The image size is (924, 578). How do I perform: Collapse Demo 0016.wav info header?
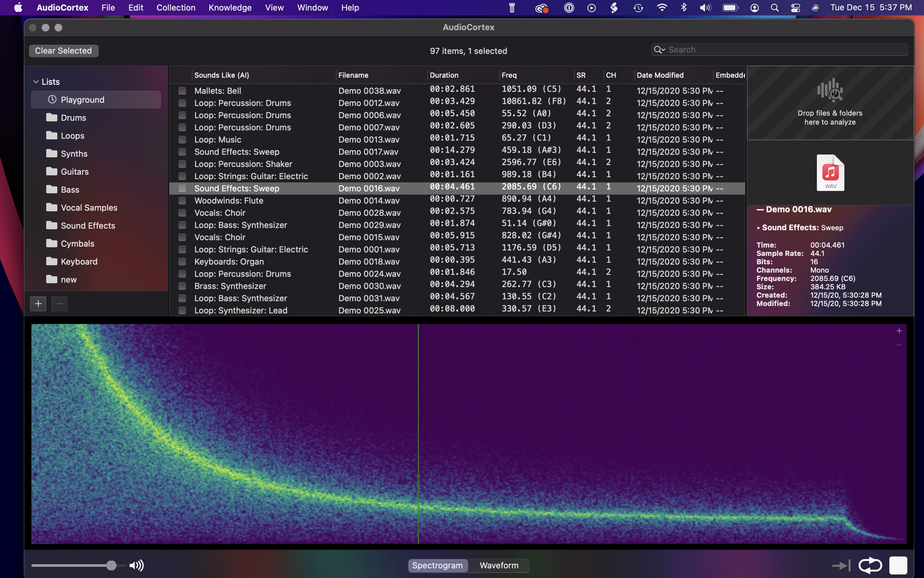pos(760,210)
